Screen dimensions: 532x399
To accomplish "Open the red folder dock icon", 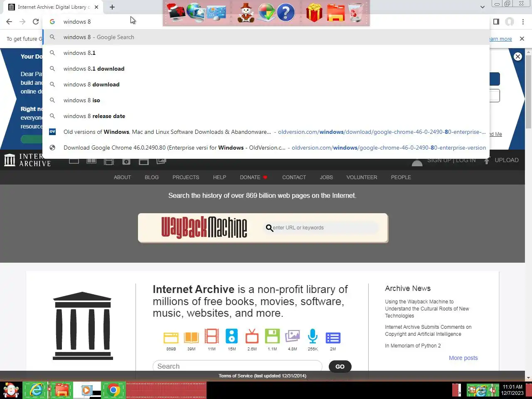I will (335, 12).
